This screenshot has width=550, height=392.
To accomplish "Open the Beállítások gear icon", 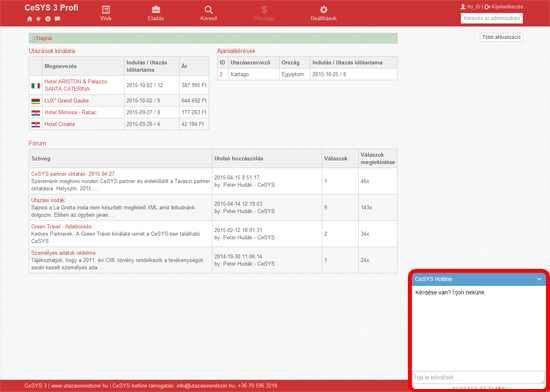I will click(323, 9).
